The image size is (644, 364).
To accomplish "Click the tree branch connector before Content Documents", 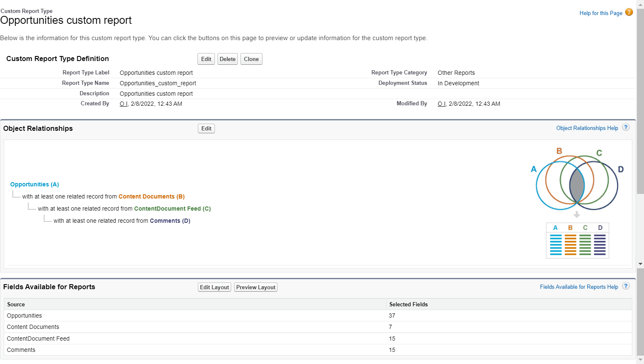I will point(17,195).
